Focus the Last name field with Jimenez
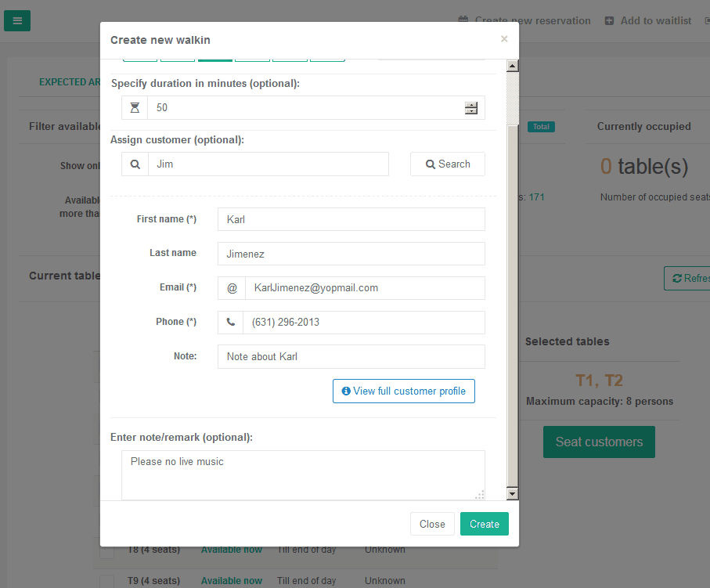Viewport: 710px width, 588px height. (351, 254)
